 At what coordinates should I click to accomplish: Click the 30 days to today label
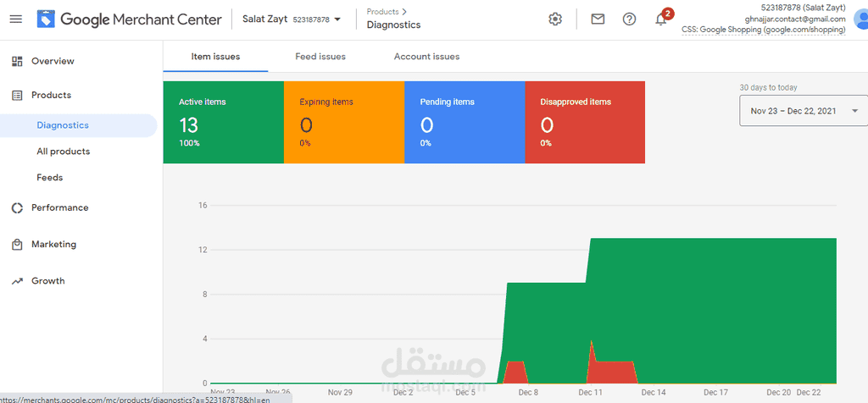click(768, 87)
